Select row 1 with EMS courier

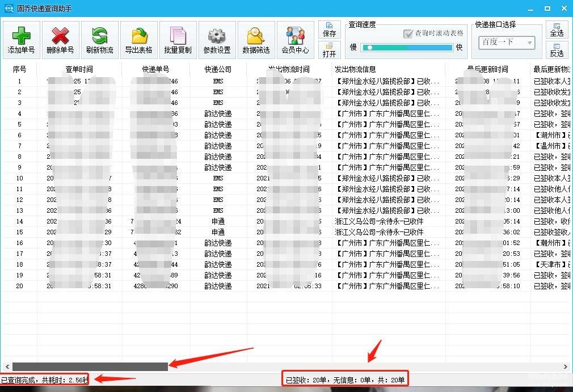[x=218, y=81]
